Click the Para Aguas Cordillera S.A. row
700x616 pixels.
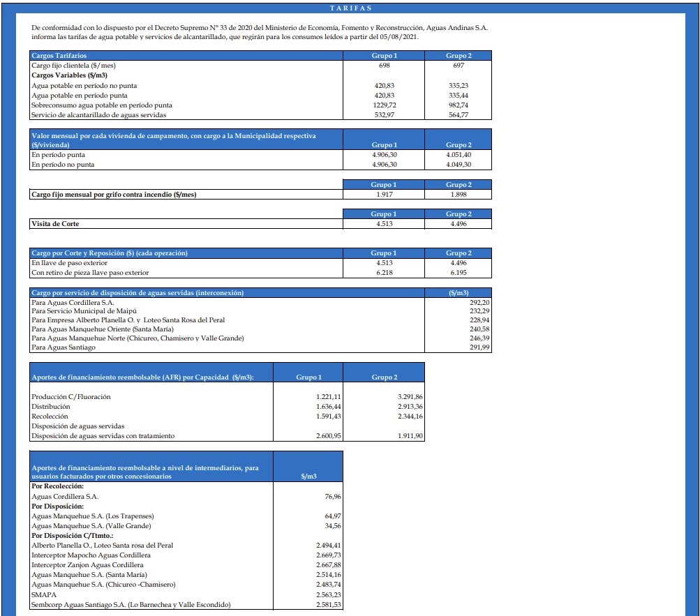coord(73,303)
